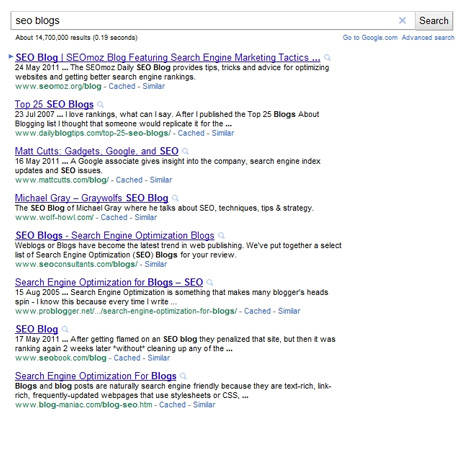Open the 'Go to Google.com' link
The image size is (467, 463).
370,38
